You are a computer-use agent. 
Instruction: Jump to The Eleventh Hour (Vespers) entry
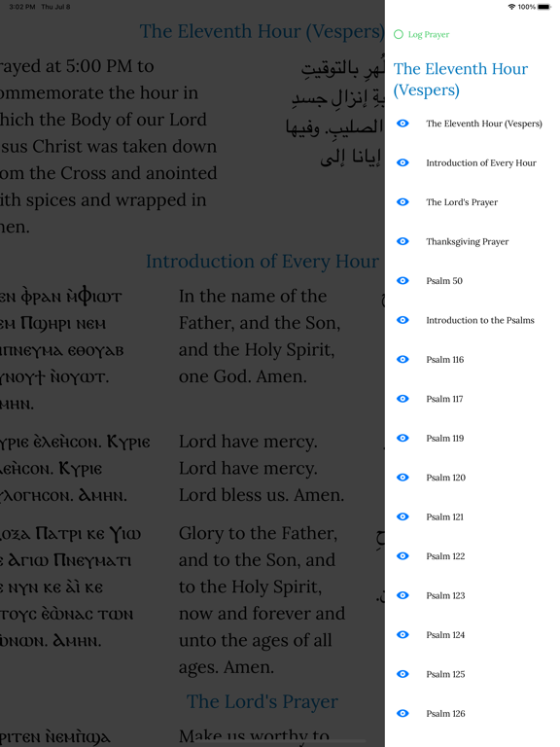[484, 124]
